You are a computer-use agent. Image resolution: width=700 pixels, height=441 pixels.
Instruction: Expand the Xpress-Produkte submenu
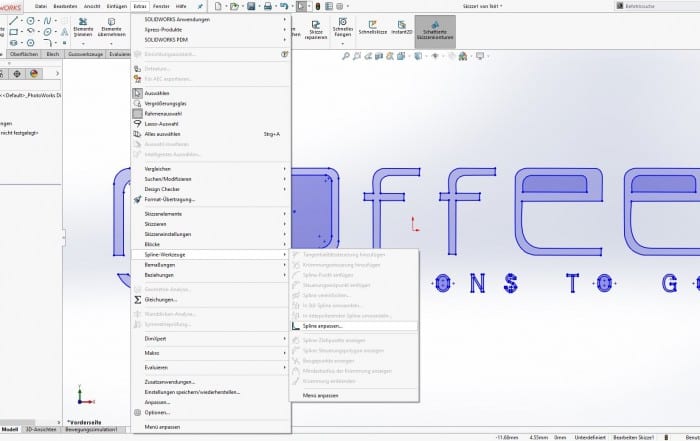point(211,29)
